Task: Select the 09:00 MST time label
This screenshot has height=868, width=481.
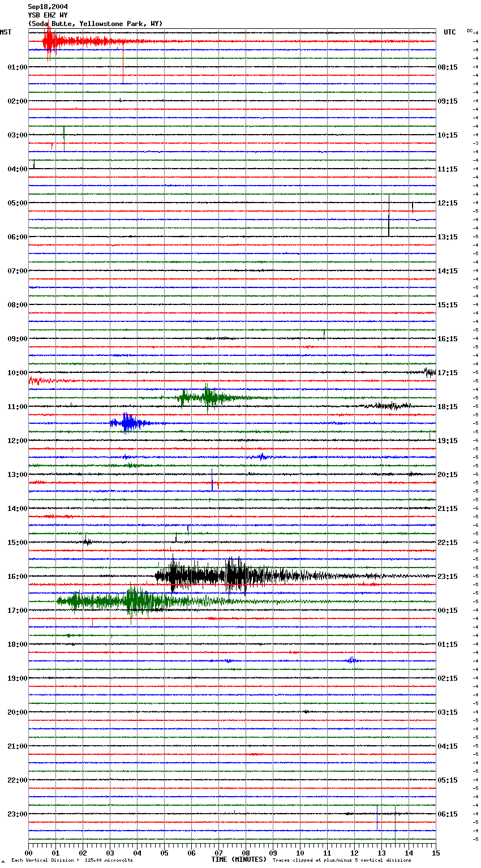Action: point(18,339)
